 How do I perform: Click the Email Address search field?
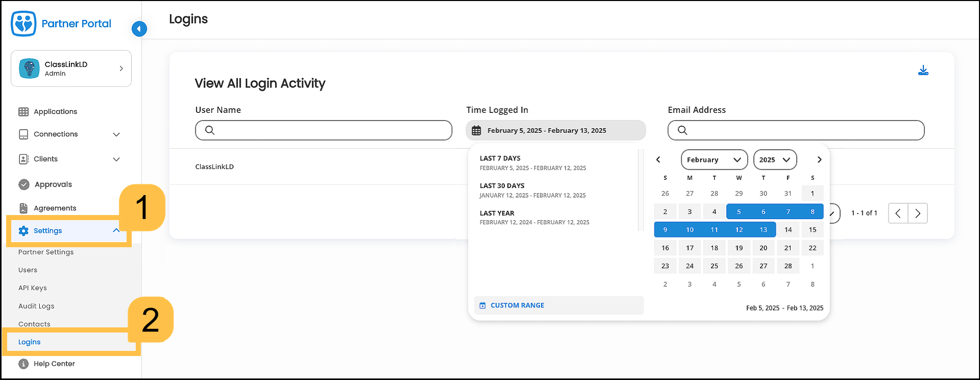click(796, 130)
